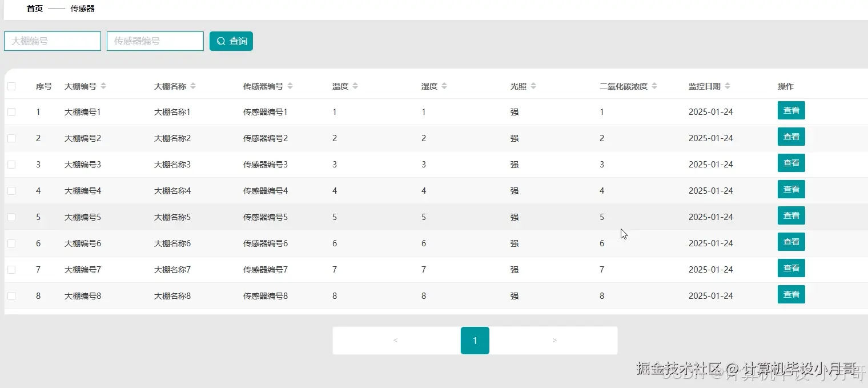
Task: Sort the 监控日期 column by date
Action: (x=727, y=85)
